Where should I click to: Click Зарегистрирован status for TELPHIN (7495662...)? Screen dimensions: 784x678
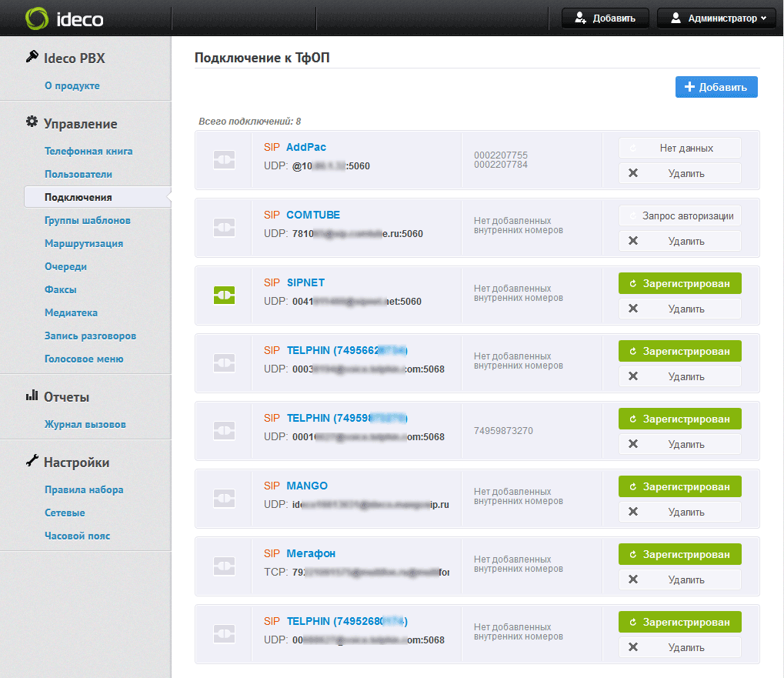click(x=680, y=351)
